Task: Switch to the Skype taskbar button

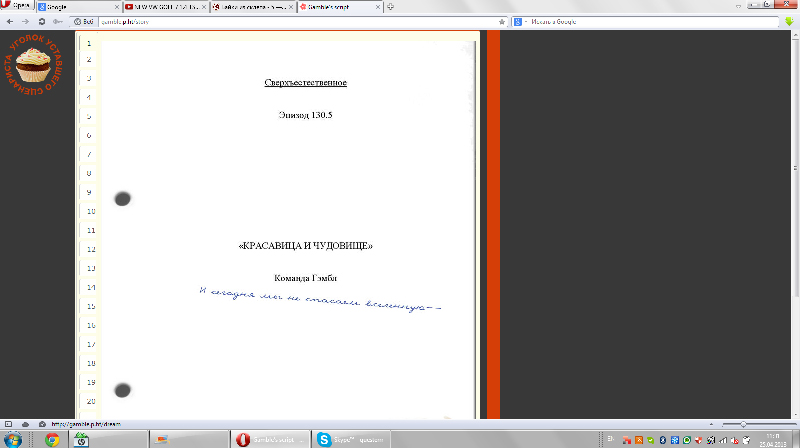Action: click(350, 439)
